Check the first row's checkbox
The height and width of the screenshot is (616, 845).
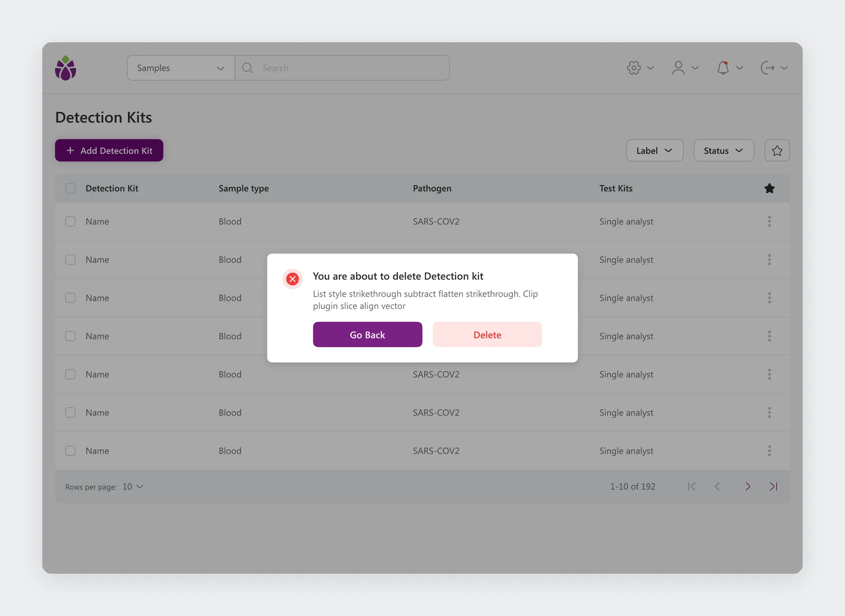(x=70, y=221)
